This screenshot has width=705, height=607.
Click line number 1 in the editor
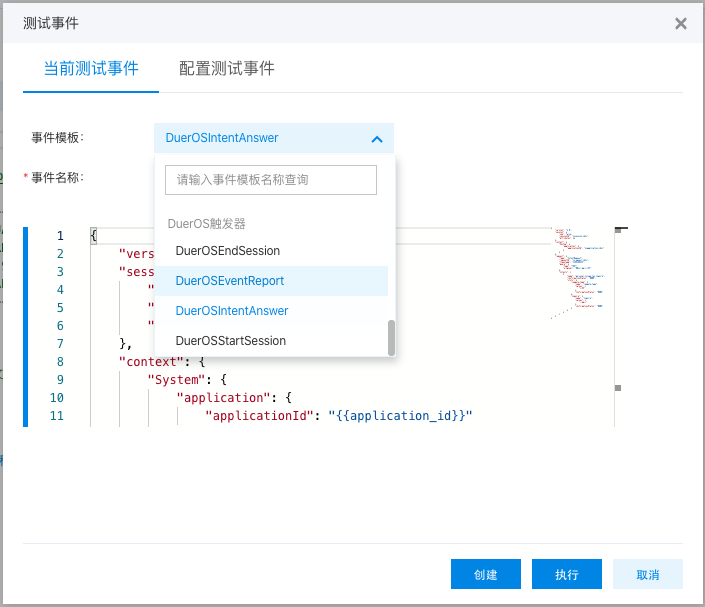60,236
